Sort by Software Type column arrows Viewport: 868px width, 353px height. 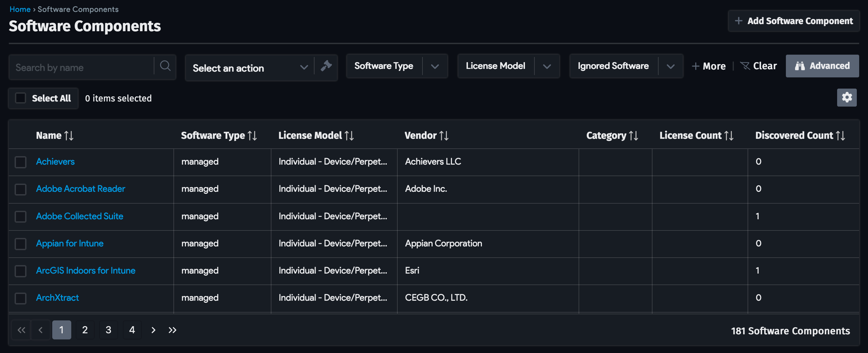[252, 136]
